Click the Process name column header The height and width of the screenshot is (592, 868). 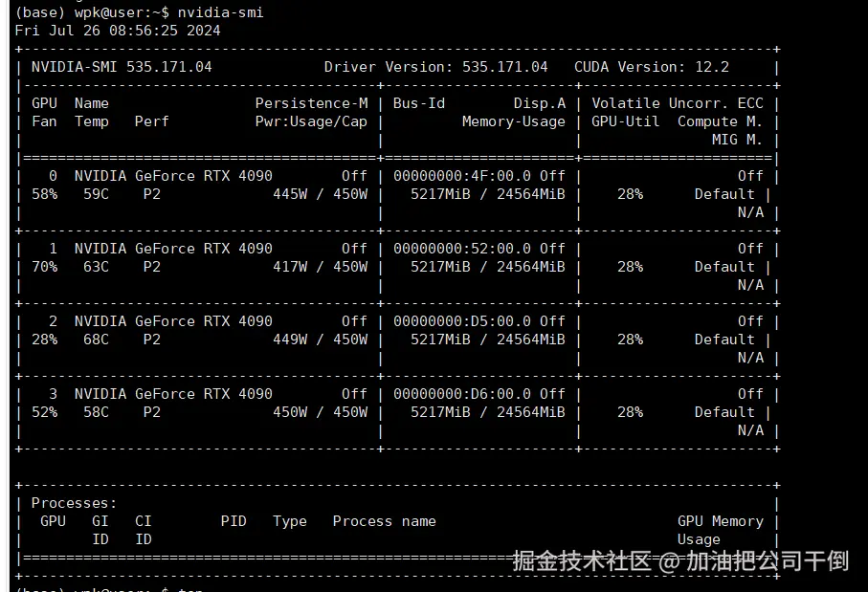tap(384, 521)
